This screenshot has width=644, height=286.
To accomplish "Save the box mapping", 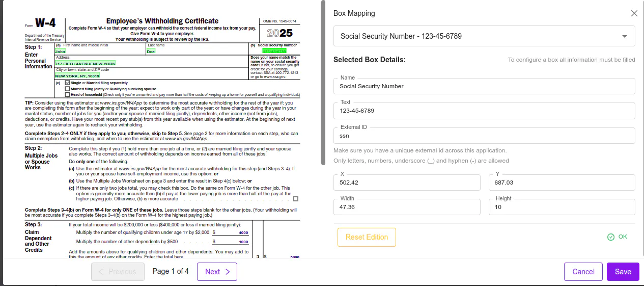I will pos(623,272).
